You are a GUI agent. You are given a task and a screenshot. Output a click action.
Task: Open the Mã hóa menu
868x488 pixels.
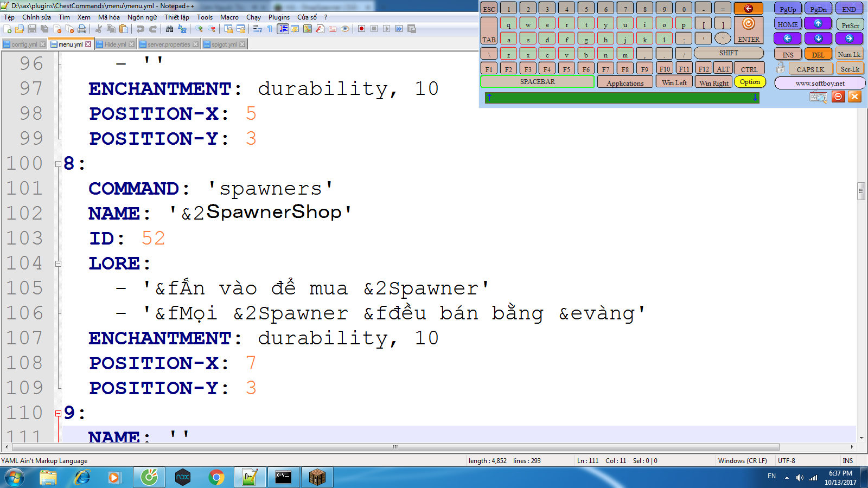108,17
